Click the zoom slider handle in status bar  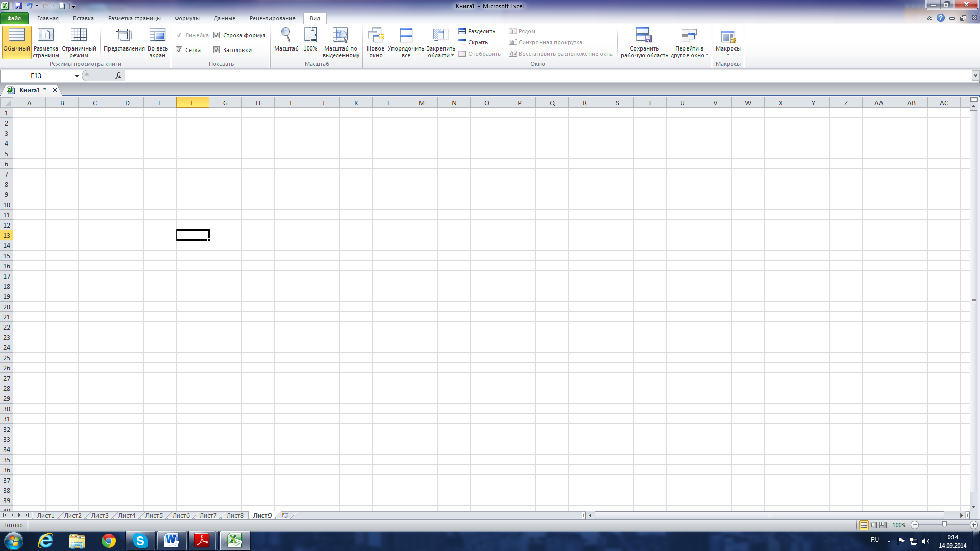tap(944, 525)
